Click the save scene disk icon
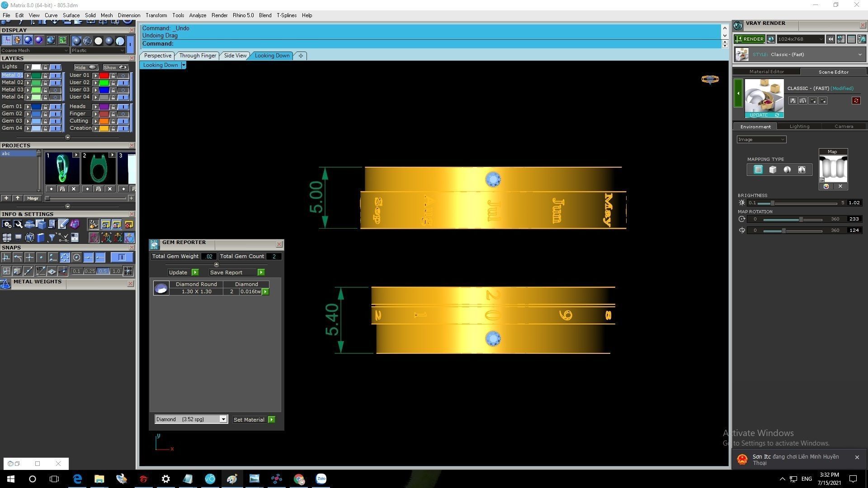The height and width of the screenshot is (488, 868). coord(793,101)
